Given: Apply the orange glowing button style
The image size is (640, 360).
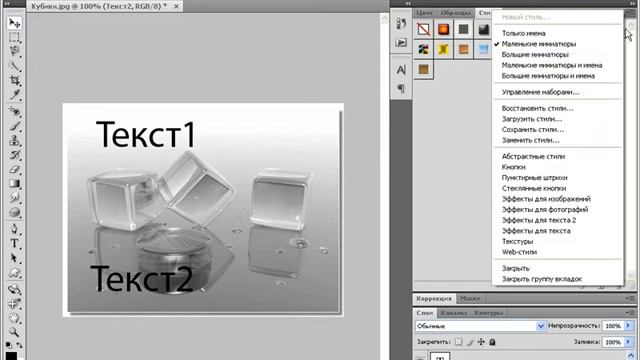Looking at the screenshot, I should (443, 29).
